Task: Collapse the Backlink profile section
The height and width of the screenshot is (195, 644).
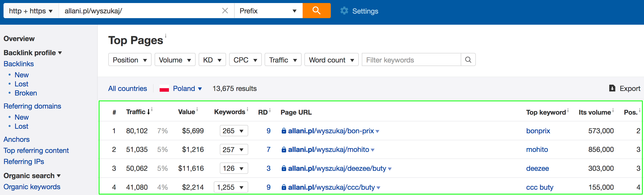Action: point(33,53)
